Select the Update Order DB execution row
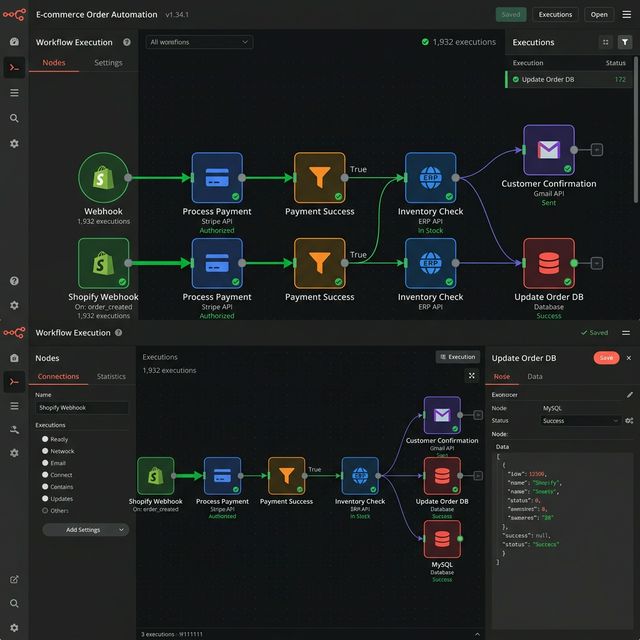Screen dimensions: 640x640 click(x=569, y=79)
